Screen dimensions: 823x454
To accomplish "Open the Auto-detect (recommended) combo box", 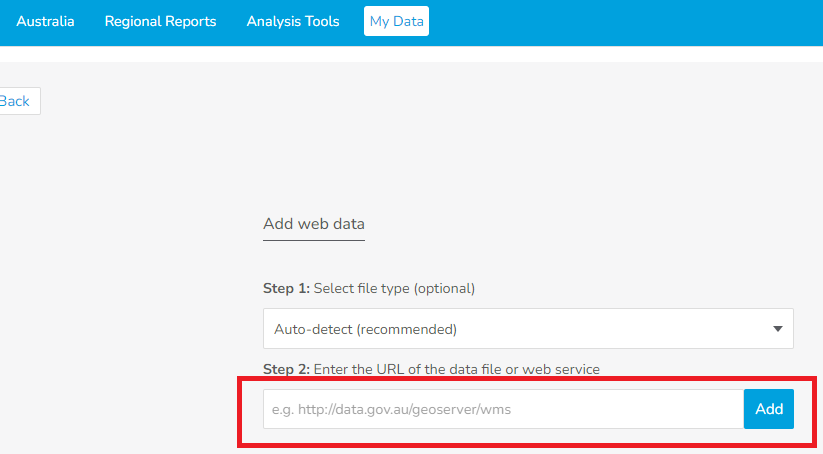I will point(500,328).
